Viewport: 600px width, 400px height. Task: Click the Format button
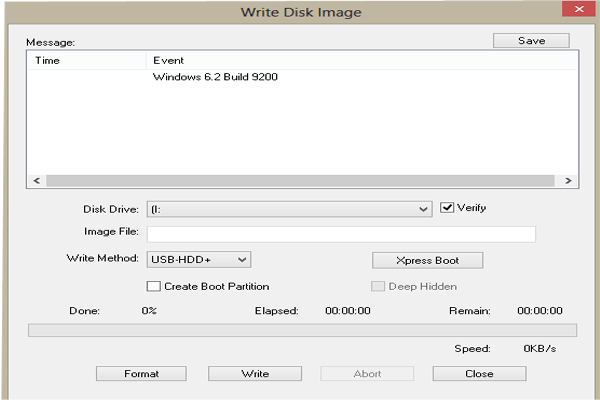click(x=141, y=374)
